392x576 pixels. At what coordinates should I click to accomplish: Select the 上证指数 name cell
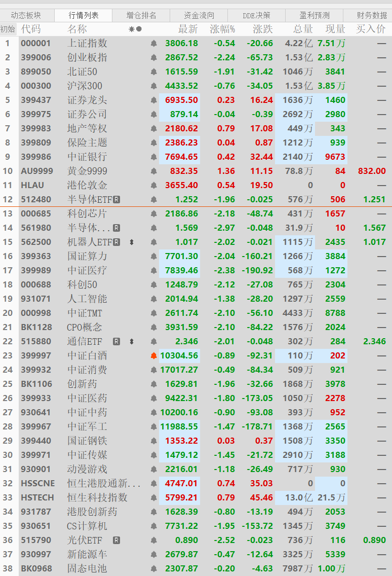(x=87, y=43)
